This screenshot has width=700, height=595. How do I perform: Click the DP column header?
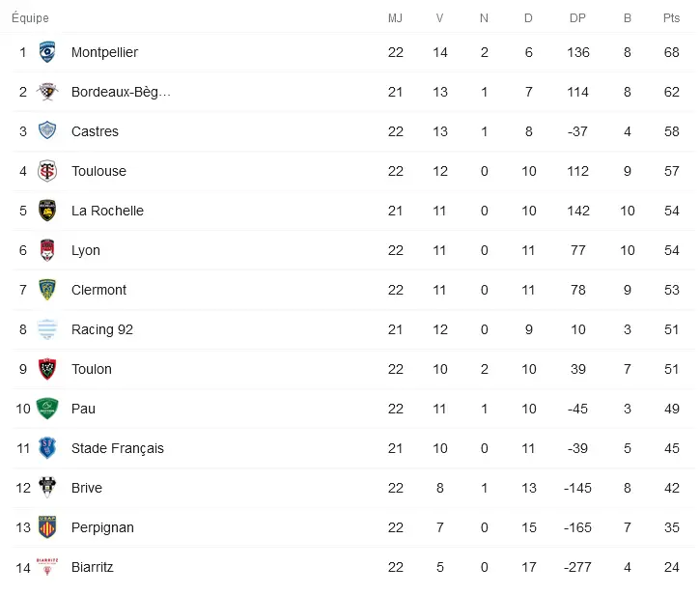577,18
